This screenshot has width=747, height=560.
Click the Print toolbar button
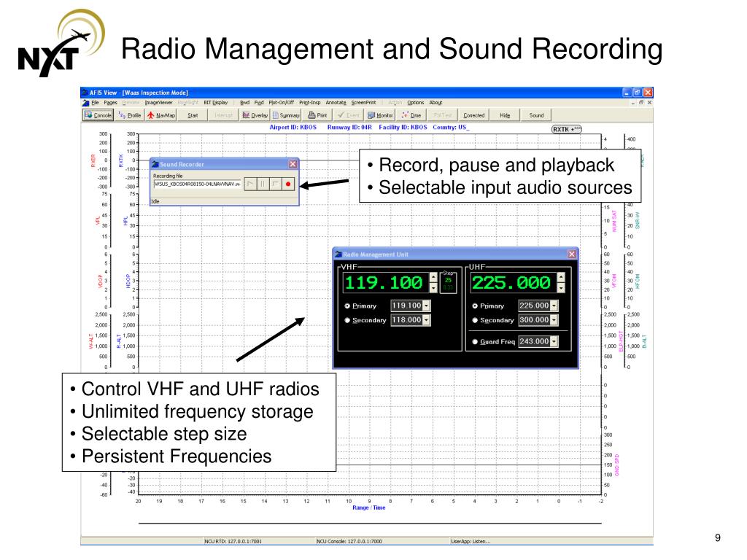[317, 115]
